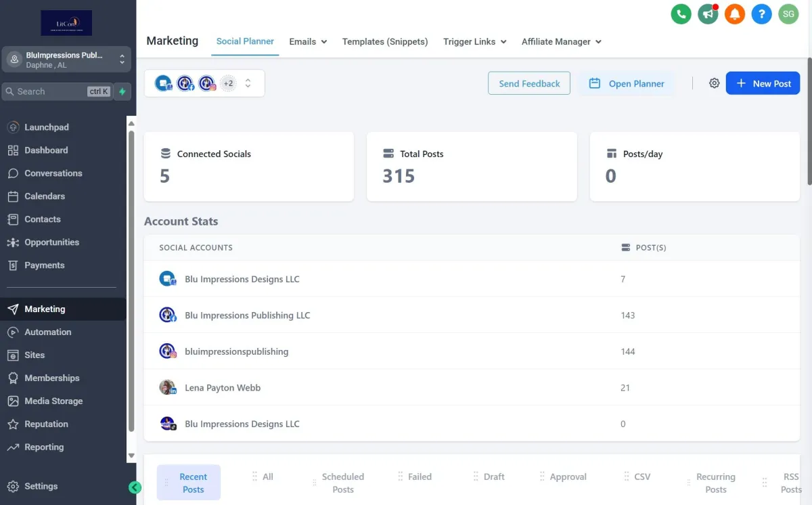Image resolution: width=812 pixels, height=505 pixels.
Task: Click the SG user avatar
Action: coord(788,14)
